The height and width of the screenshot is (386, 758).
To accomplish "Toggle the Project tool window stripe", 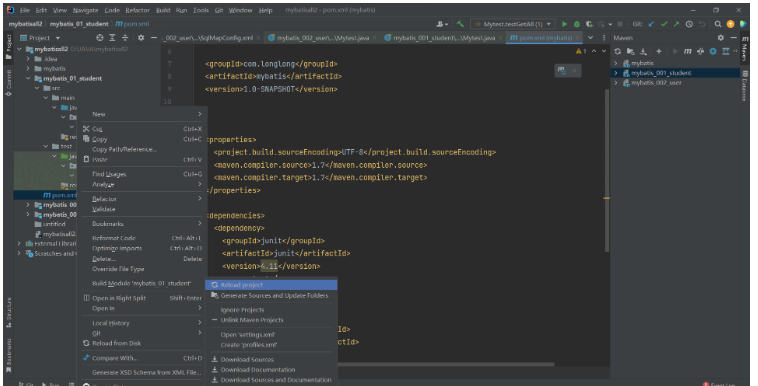I will [8, 46].
